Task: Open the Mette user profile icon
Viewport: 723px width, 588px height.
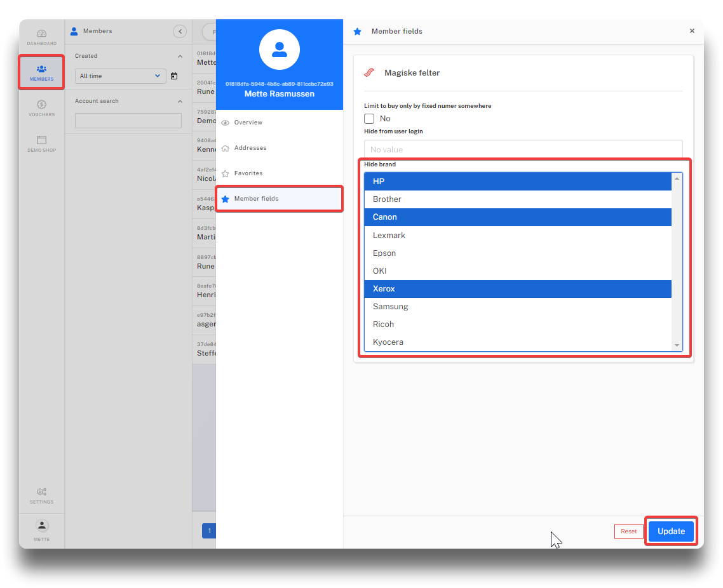Action: [41, 526]
